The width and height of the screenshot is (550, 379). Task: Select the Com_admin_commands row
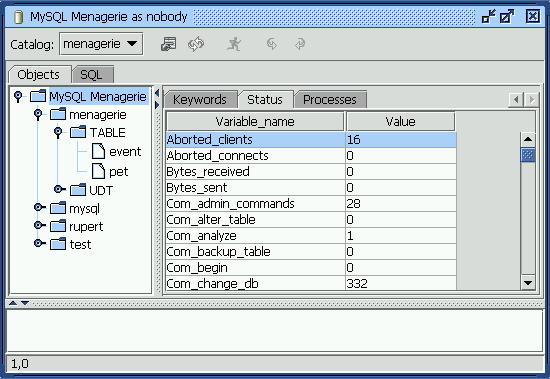(311, 204)
